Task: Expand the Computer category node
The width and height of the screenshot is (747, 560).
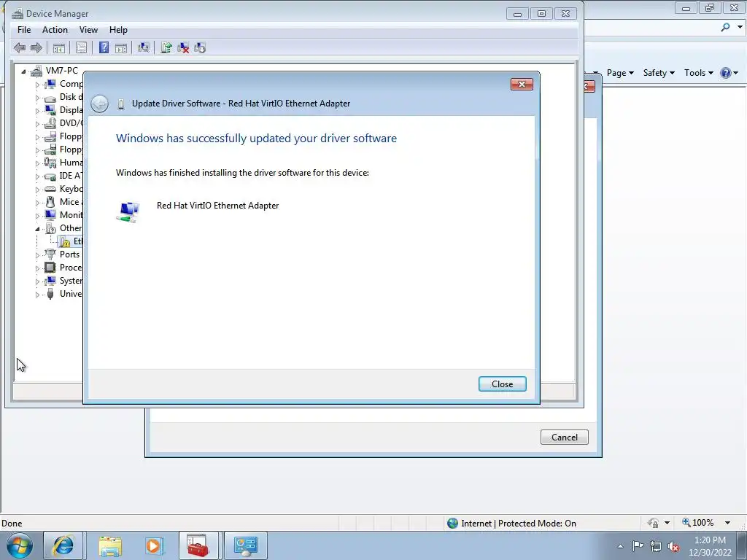Action: coord(37,85)
